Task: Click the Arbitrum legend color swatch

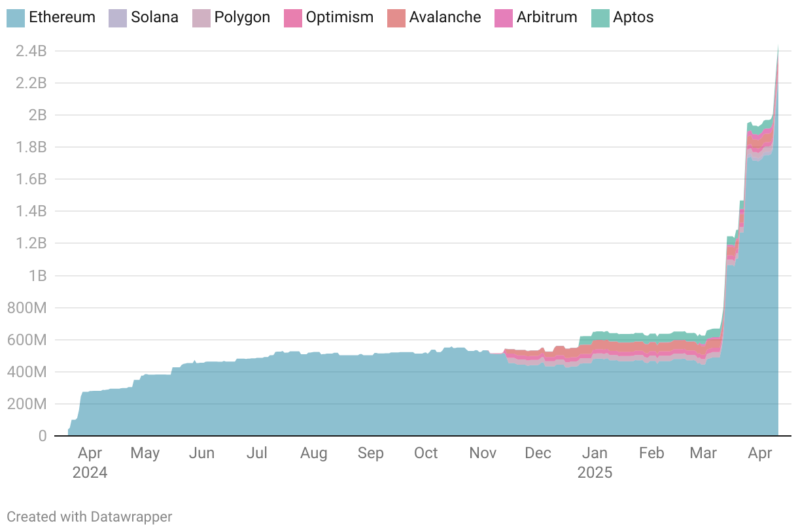Action: [x=504, y=18]
